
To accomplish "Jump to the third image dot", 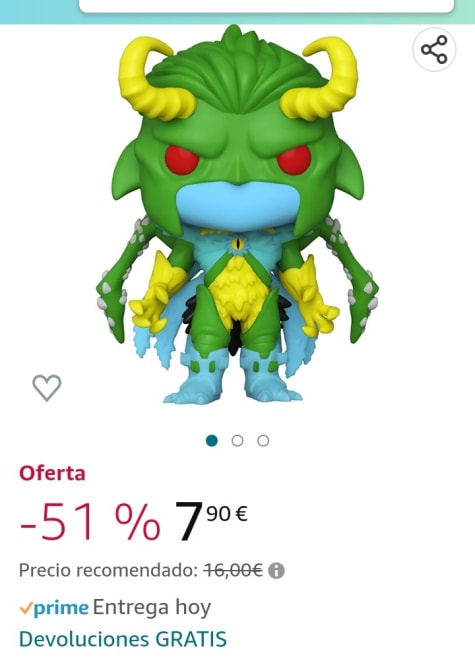I will click(x=263, y=440).
